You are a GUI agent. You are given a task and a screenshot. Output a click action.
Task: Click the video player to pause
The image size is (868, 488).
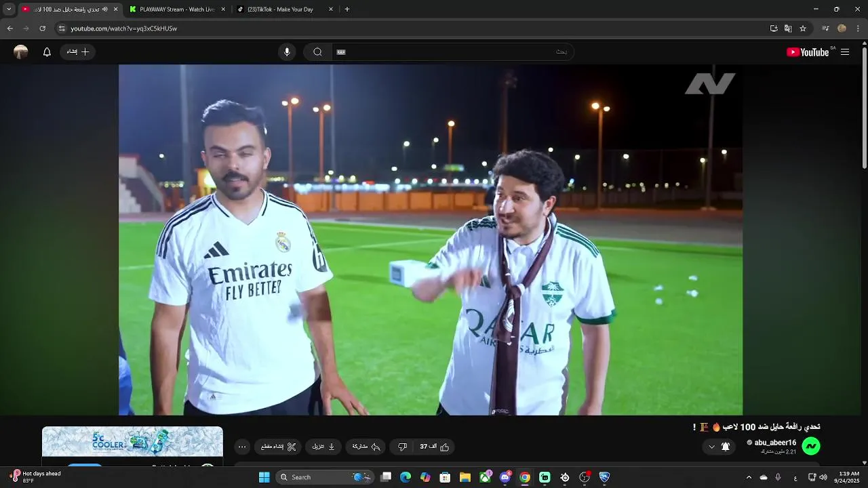[x=431, y=240]
